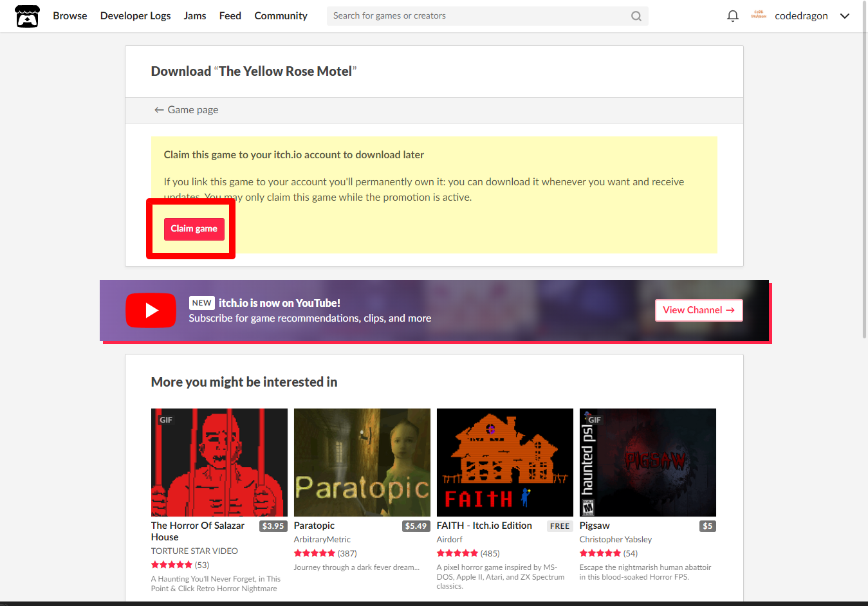Open the Paratopic game thumbnail
Image resolution: width=868 pixels, height=606 pixels.
click(x=362, y=463)
